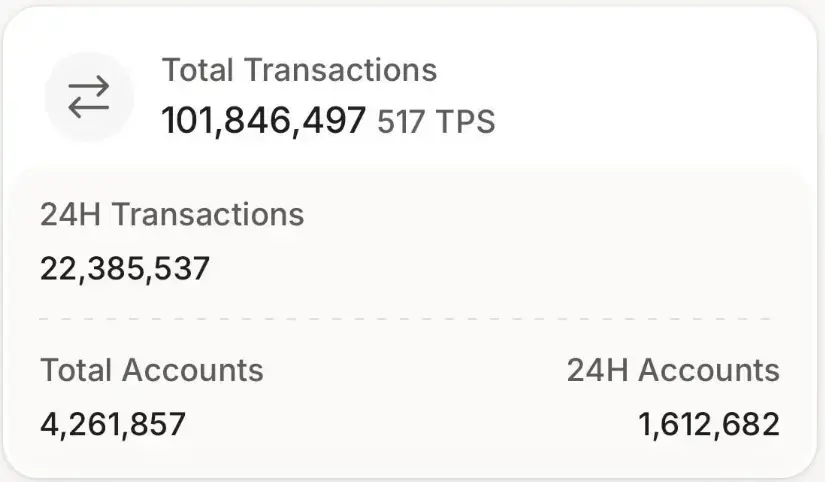Click the word Total in Total Transactions
Screen dimensions: 825x482
click(199, 70)
